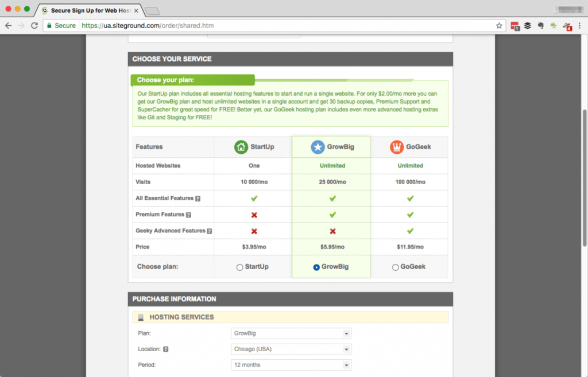Image resolution: width=588 pixels, height=377 pixels.
Task: Open the extension with red badge 4
Action: click(567, 26)
